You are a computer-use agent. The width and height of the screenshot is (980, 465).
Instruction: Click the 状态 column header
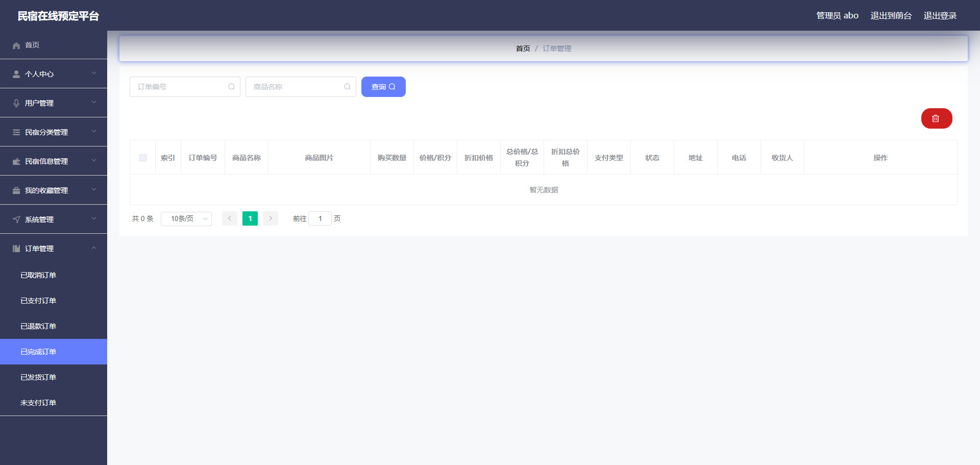[652, 158]
